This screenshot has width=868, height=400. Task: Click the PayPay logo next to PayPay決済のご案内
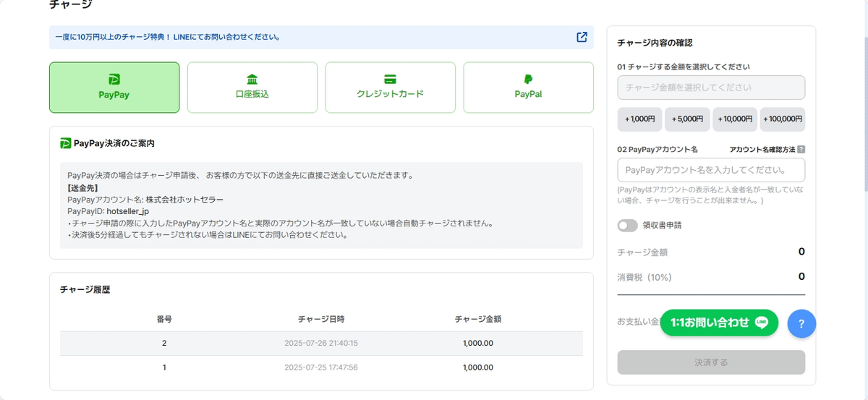tap(65, 143)
